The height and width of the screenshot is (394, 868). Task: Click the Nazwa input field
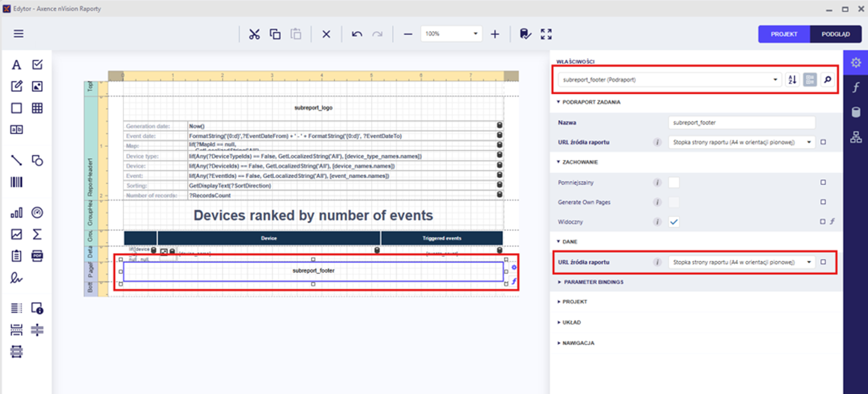tap(741, 122)
